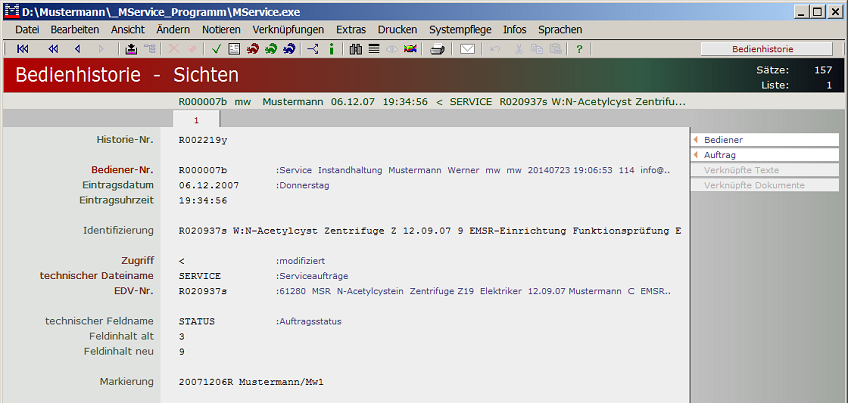Click the Eintragsdatum value 06.12.2007

[x=209, y=186]
